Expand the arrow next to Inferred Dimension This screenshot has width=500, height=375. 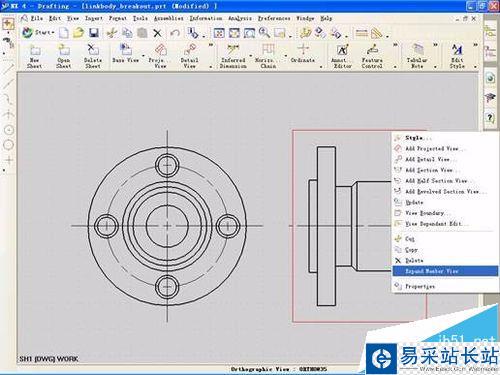250,55
